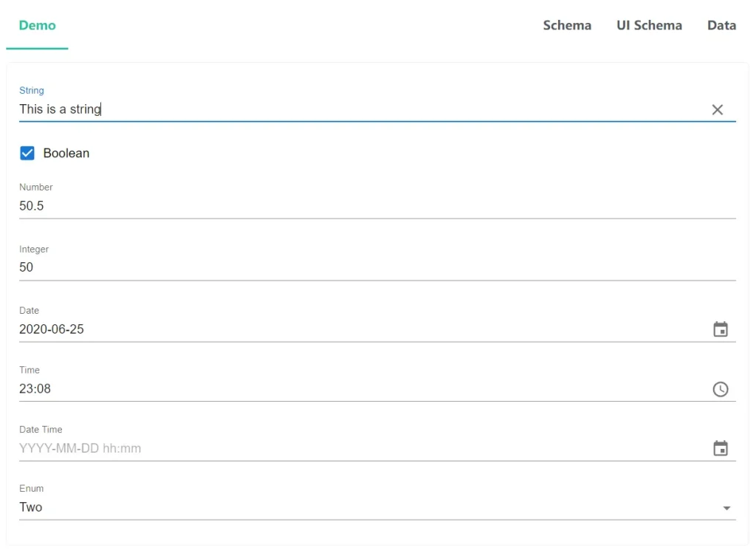Click the Integer field label
The width and height of the screenshot is (756, 553).
pos(34,250)
